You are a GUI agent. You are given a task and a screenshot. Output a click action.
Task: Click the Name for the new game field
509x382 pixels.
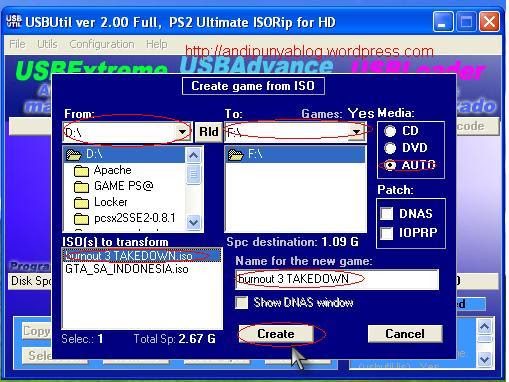tap(337, 279)
